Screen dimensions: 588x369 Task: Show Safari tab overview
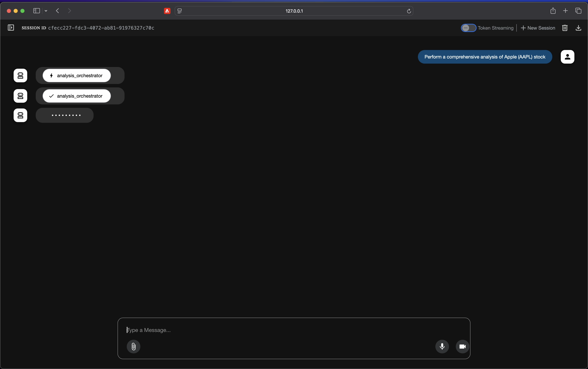pyautogui.click(x=578, y=11)
